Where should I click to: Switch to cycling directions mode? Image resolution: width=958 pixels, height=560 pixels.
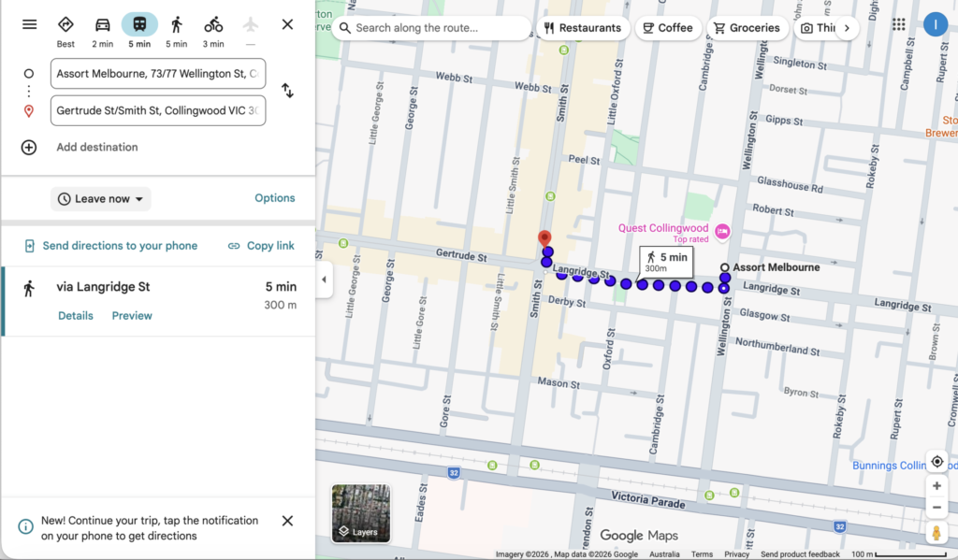tap(213, 24)
